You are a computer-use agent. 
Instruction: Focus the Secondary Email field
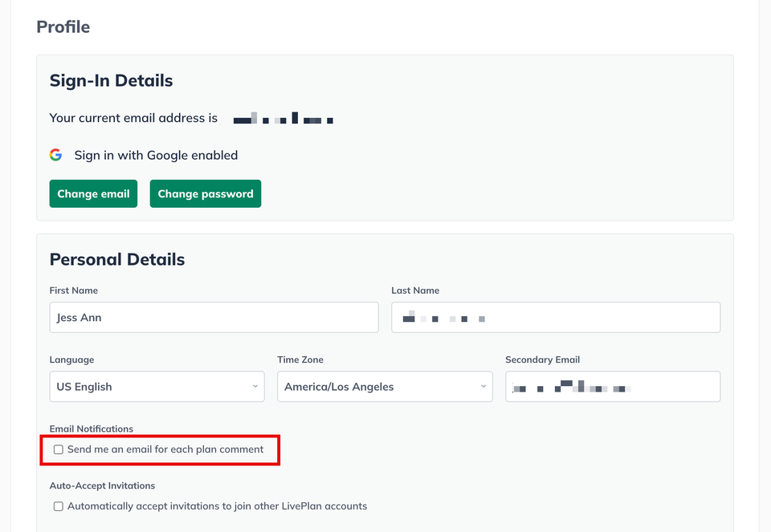(x=613, y=387)
